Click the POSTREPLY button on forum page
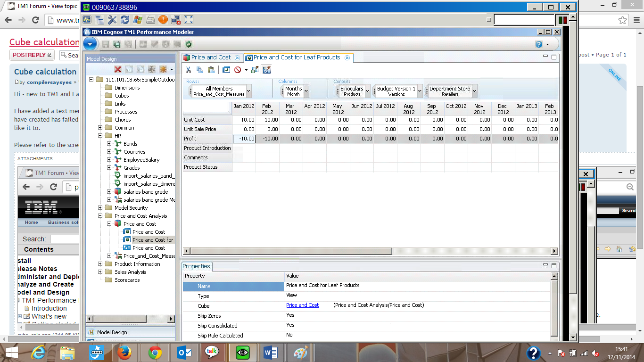This screenshot has height=362, width=644. tap(32, 55)
